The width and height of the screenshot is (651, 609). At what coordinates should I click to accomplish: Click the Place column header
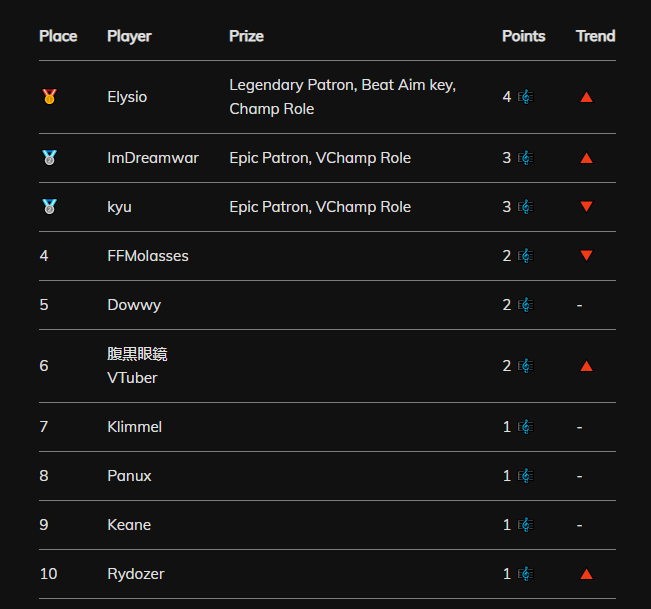58,36
